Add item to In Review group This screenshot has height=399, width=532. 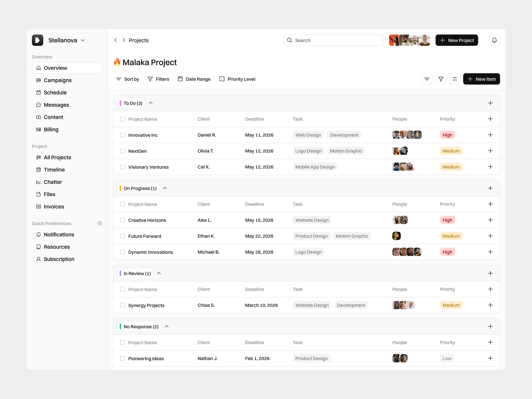click(x=490, y=273)
